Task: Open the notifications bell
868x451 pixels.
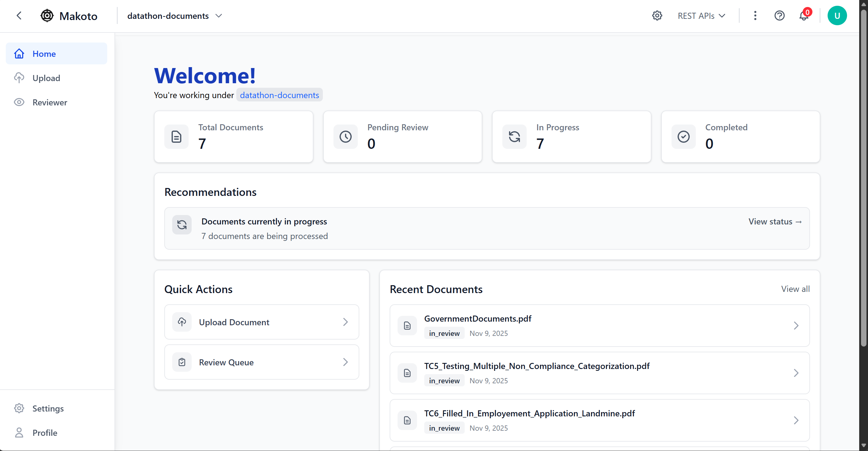Action: pyautogui.click(x=804, y=16)
